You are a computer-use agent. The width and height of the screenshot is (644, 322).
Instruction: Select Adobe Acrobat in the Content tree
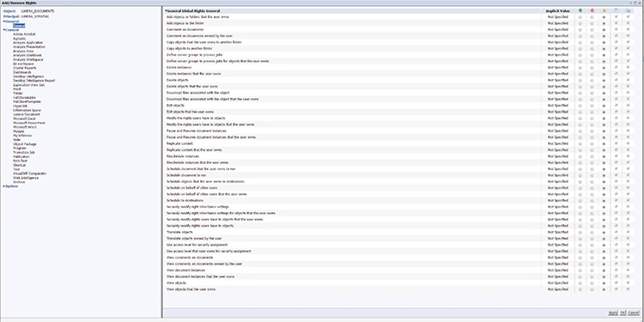[24, 34]
